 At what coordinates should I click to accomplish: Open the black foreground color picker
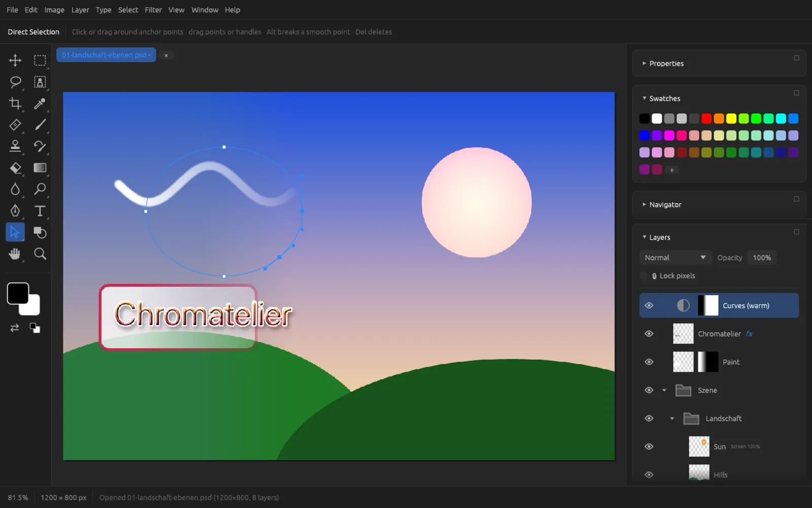click(18, 293)
